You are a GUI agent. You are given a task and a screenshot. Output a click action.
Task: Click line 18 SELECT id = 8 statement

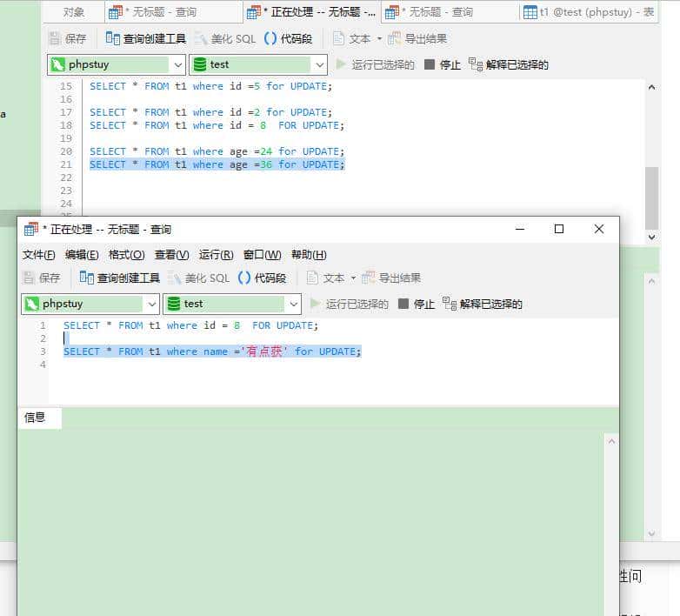pos(217,125)
